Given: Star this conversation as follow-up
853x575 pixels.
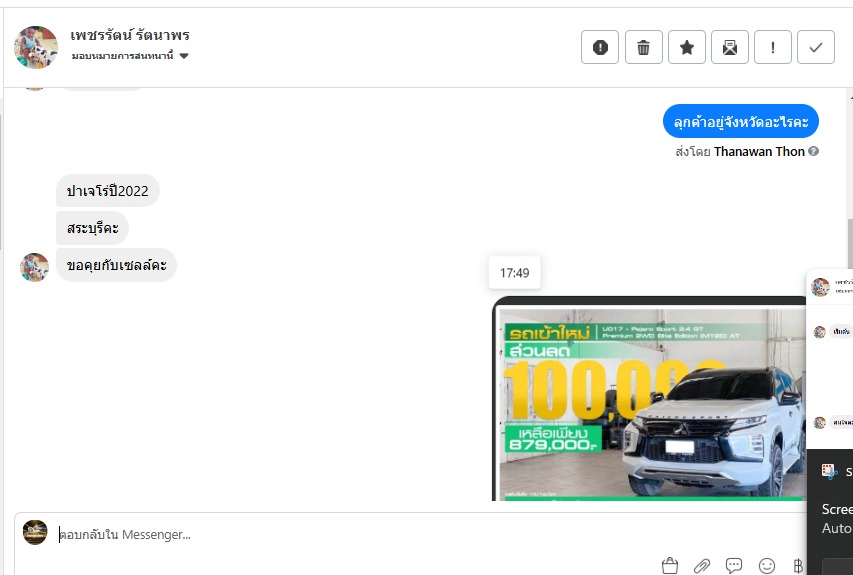Looking at the screenshot, I should [687, 47].
